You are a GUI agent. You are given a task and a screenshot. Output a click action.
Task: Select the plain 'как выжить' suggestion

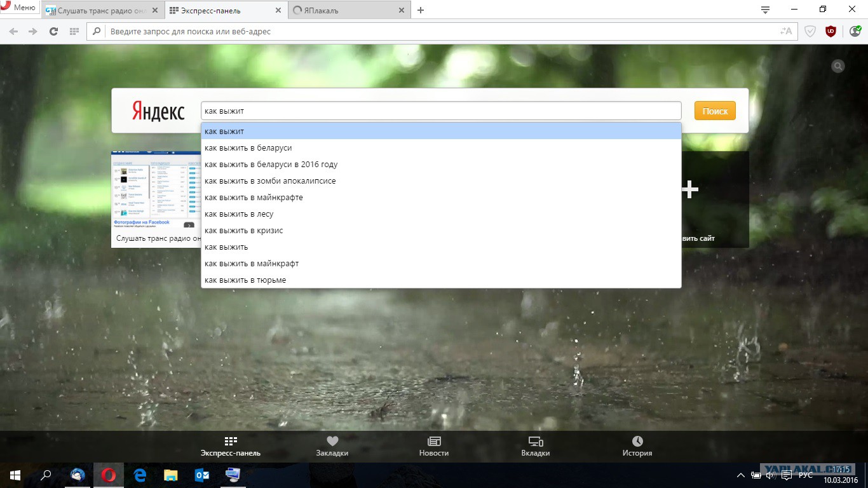tap(441, 247)
